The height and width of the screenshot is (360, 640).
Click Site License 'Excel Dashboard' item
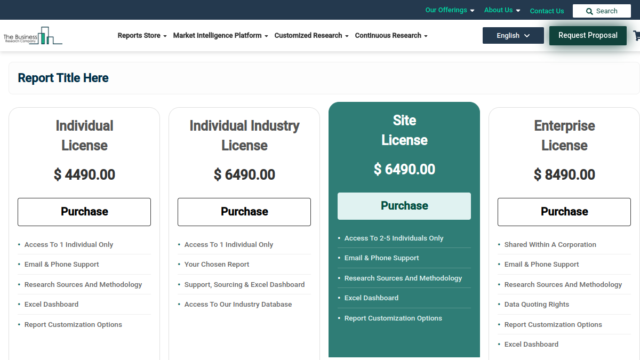click(x=371, y=298)
